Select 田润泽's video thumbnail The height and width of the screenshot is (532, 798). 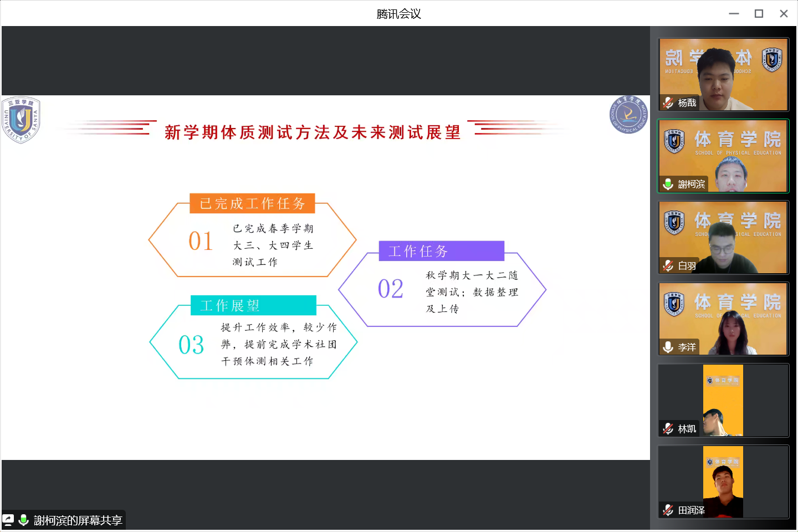723,482
